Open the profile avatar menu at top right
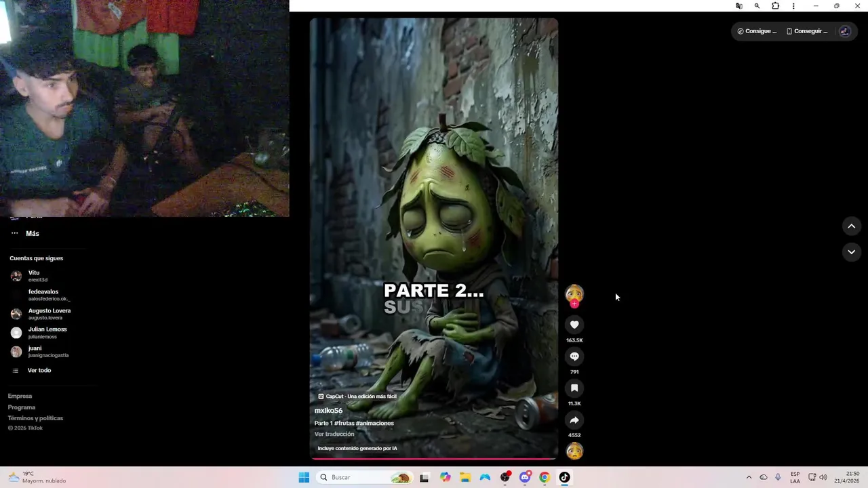The height and width of the screenshot is (488, 868). (x=844, y=31)
